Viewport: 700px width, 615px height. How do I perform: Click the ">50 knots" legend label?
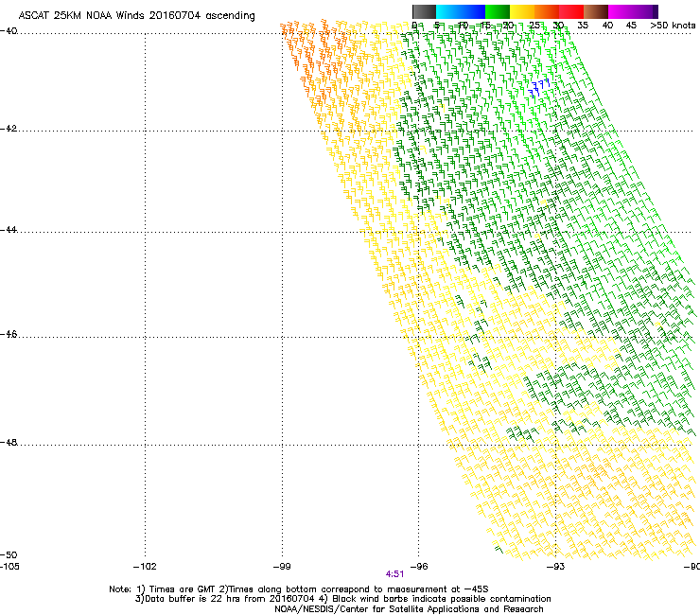tap(673, 26)
